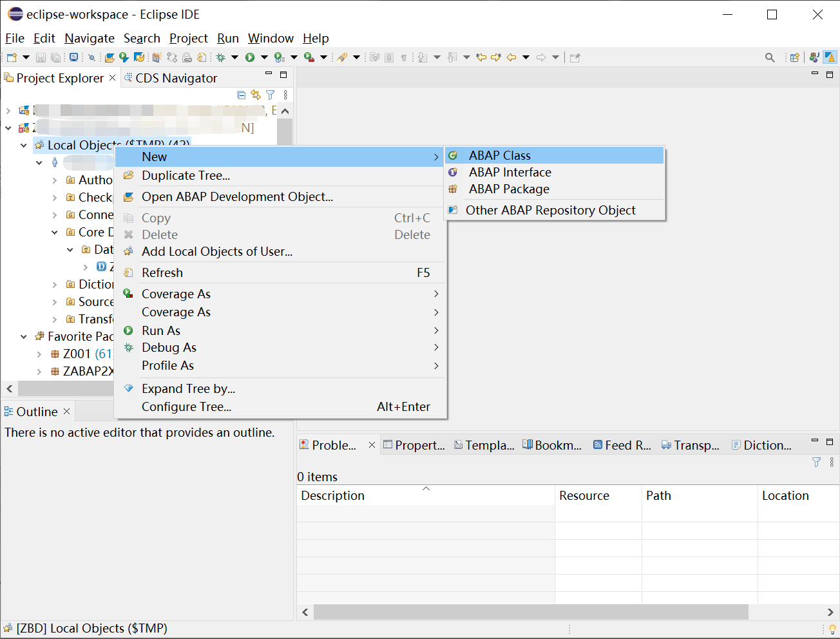Toggle Link with Editor in CDS Navigator
The width and height of the screenshot is (840, 639).
coord(256,95)
